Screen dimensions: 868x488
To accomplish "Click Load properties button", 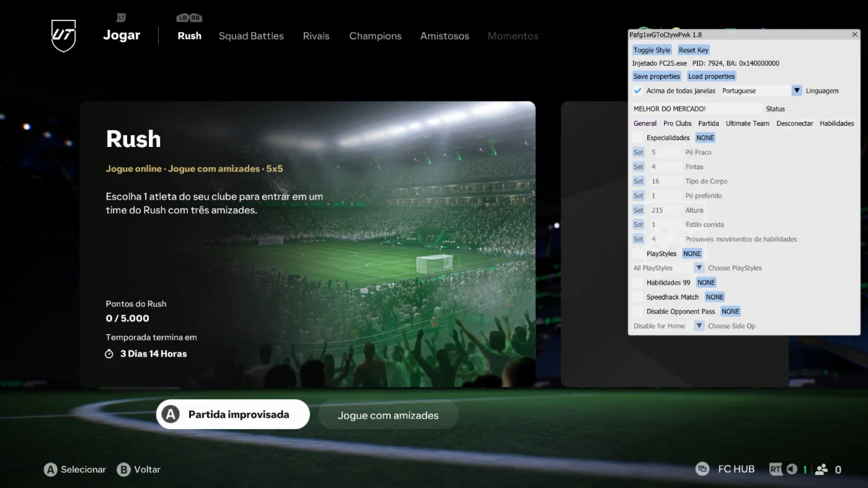I will tap(711, 76).
